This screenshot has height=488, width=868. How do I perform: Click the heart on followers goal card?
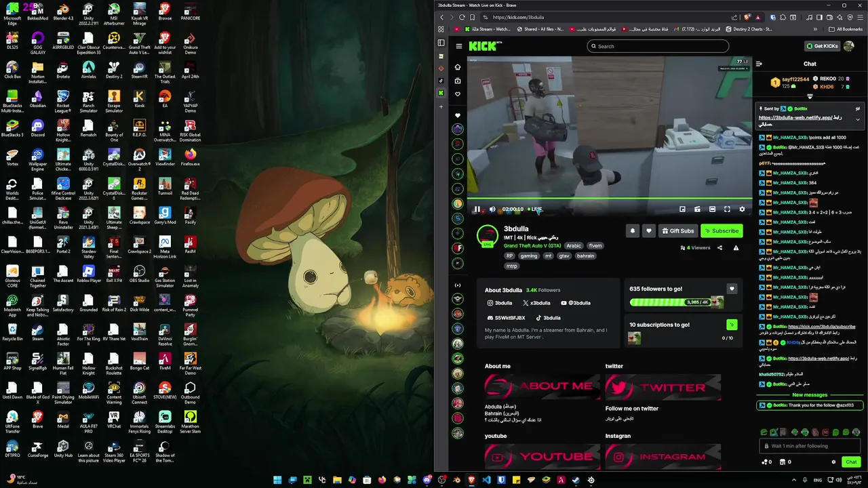pyautogui.click(x=732, y=289)
